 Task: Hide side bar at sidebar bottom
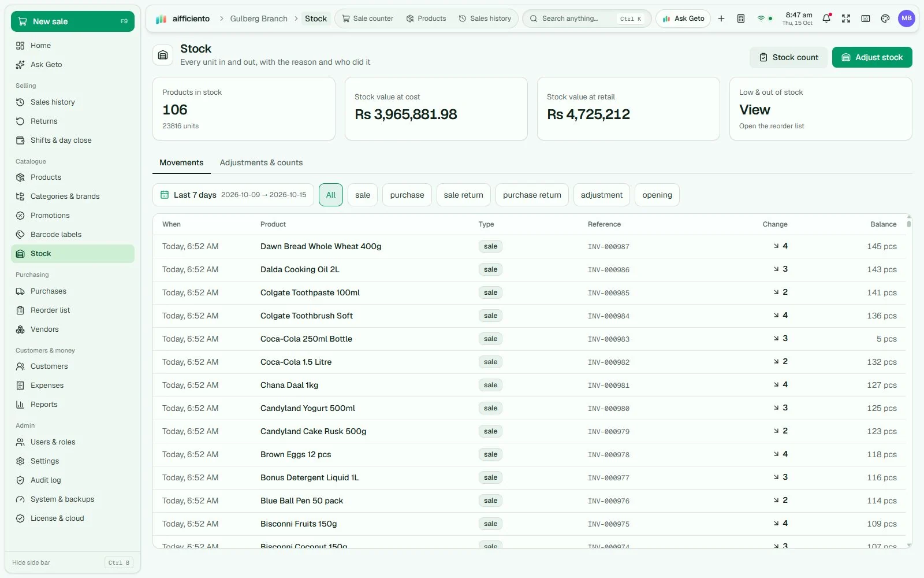click(x=73, y=562)
